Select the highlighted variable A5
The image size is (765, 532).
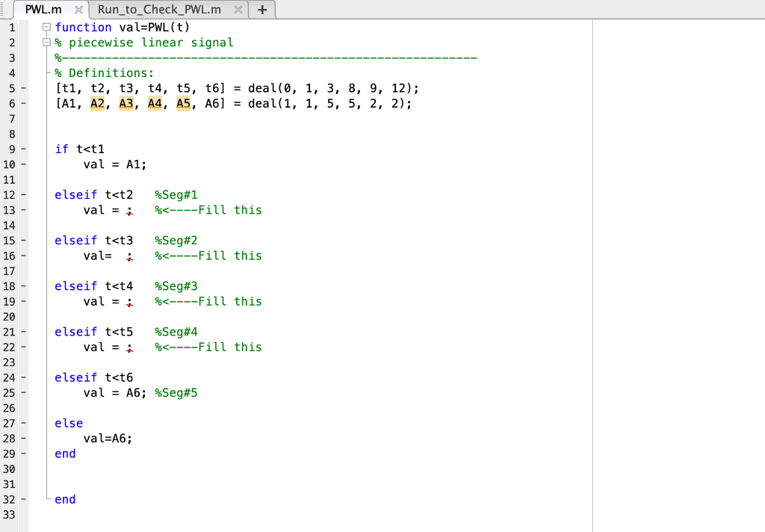(x=183, y=103)
